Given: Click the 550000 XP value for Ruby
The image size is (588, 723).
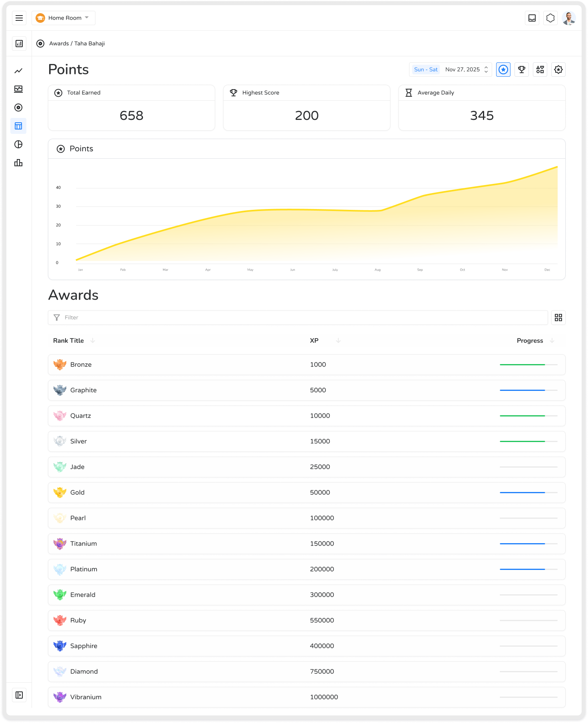Looking at the screenshot, I should [322, 620].
